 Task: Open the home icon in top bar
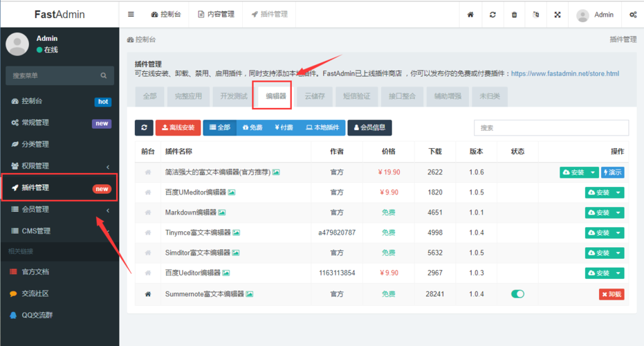pos(470,15)
